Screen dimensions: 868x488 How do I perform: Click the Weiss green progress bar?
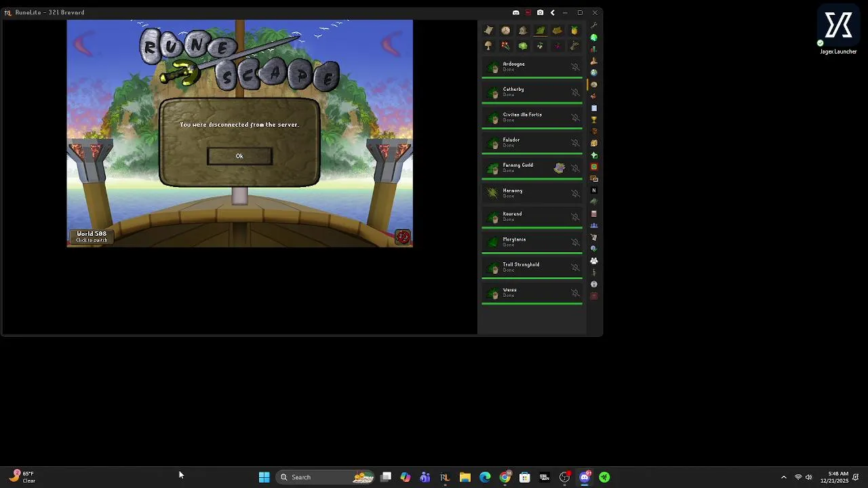pyautogui.click(x=532, y=303)
